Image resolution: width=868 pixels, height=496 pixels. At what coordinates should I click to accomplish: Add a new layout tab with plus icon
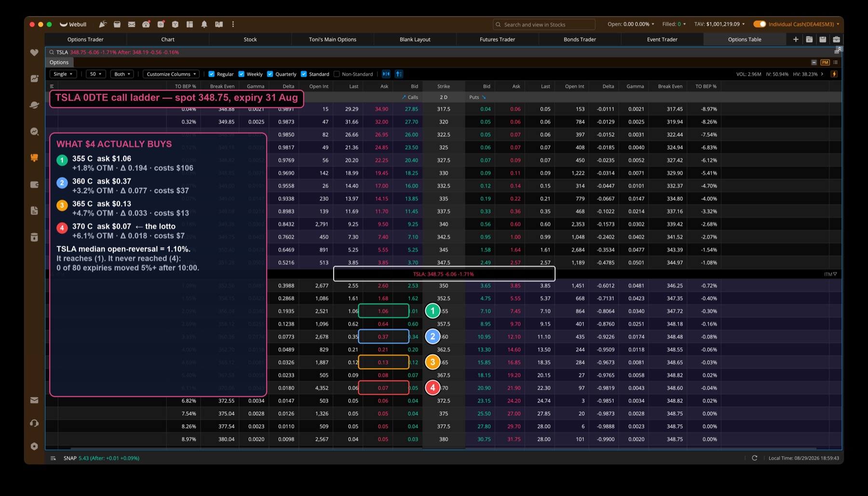[x=796, y=40]
